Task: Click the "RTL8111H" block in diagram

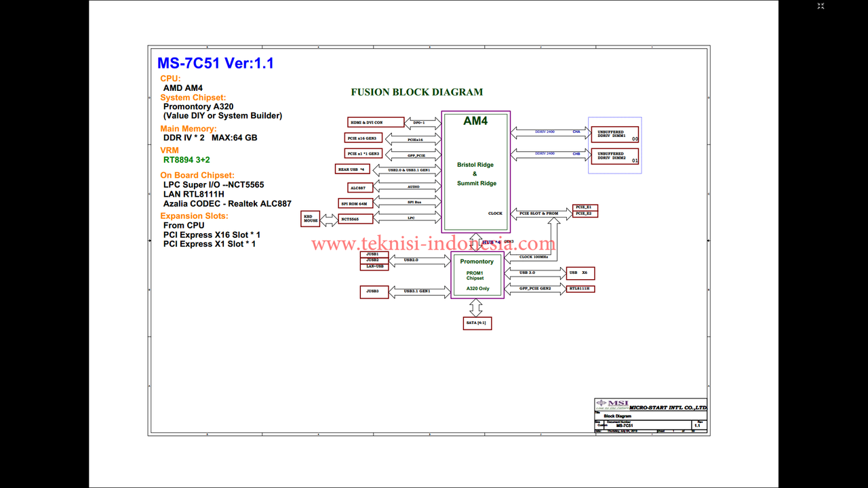Action: click(x=580, y=289)
